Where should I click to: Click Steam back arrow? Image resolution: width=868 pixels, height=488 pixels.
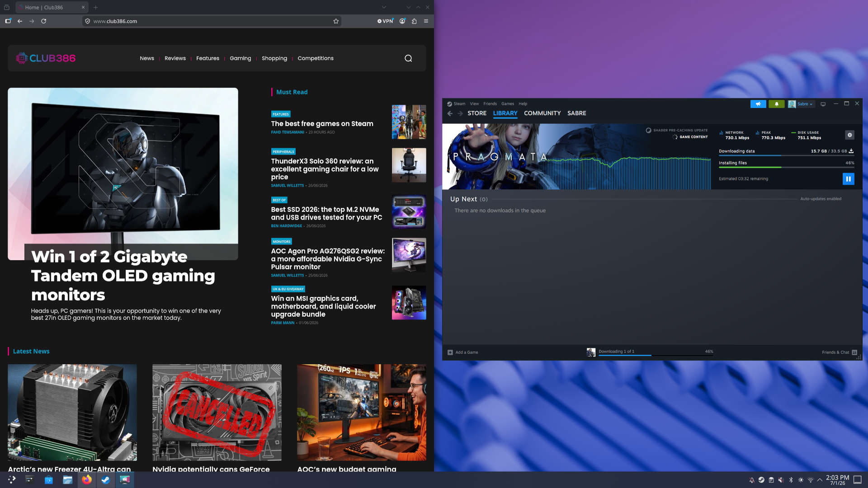click(450, 113)
